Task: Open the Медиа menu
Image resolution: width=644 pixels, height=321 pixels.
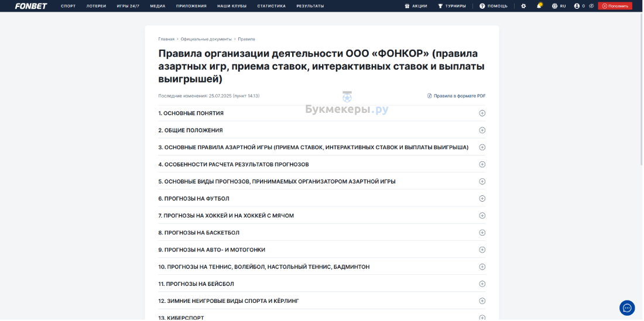Action: tap(157, 6)
